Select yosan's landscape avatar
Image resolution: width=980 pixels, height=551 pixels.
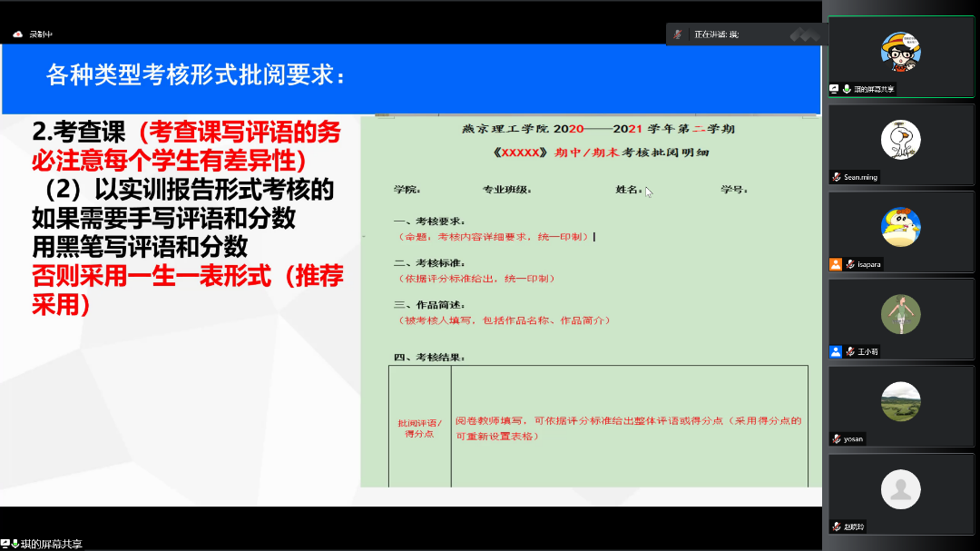coord(900,401)
